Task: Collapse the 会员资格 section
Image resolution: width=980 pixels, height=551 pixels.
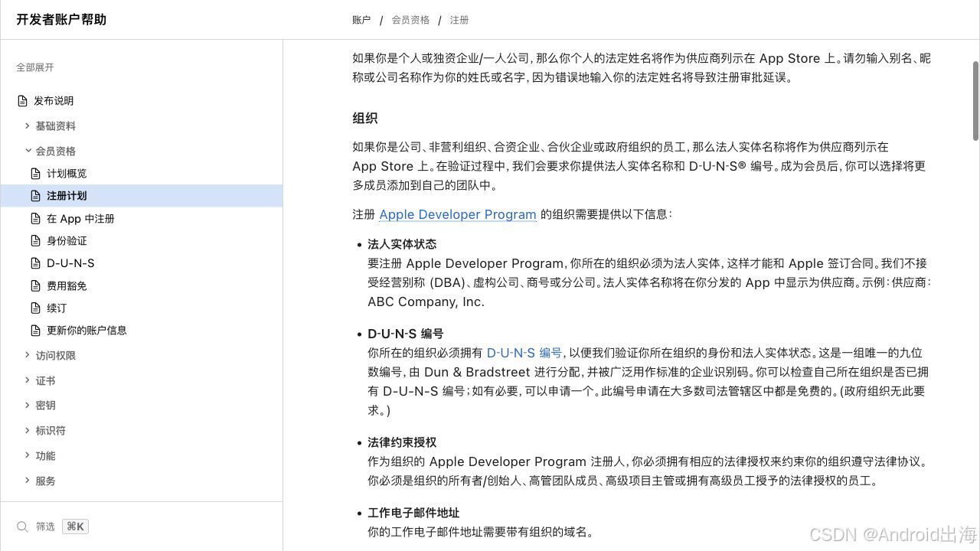Action: [28, 151]
